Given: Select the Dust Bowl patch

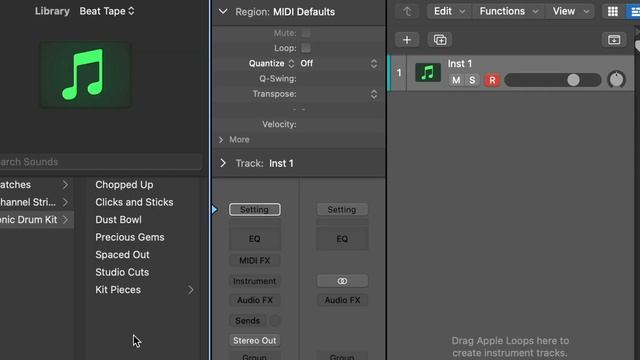Looking at the screenshot, I should point(118,220).
